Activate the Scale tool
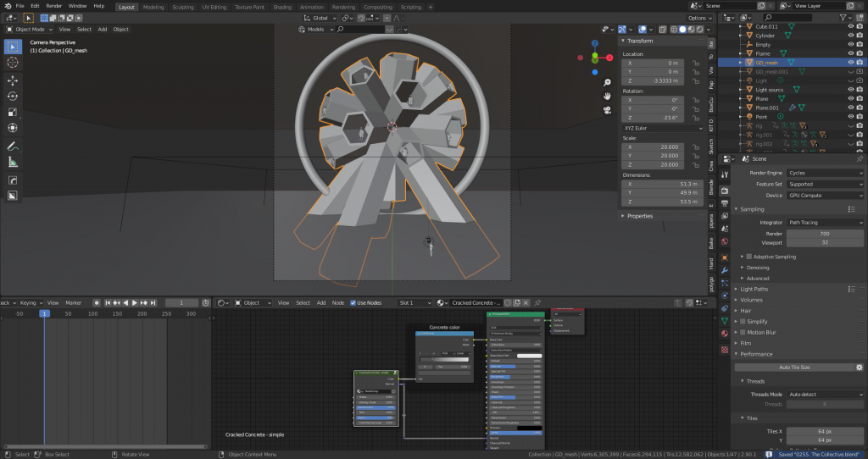The width and height of the screenshot is (868, 459). tap(12, 113)
